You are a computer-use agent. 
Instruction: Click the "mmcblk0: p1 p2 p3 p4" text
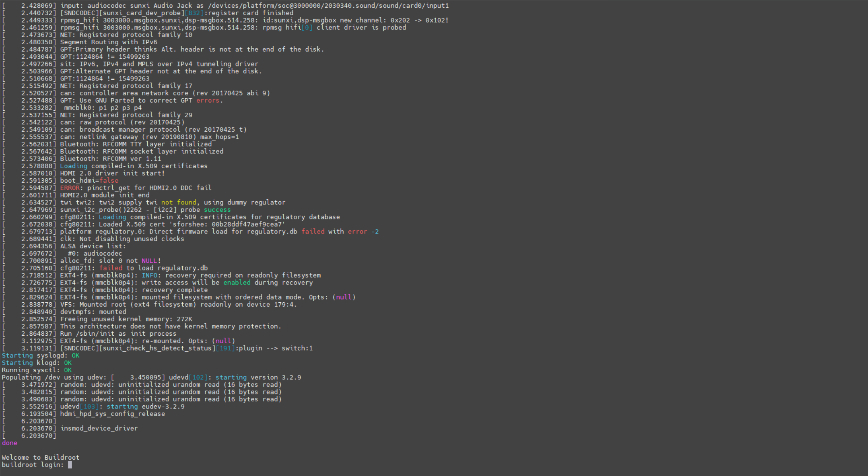point(103,108)
